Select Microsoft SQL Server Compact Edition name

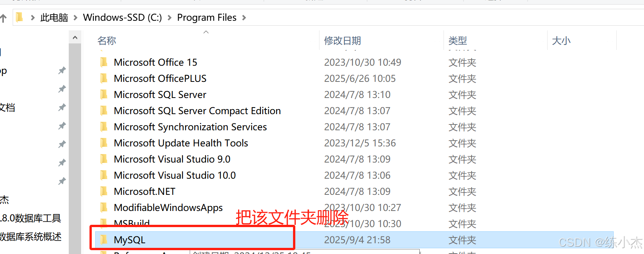pos(197,111)
